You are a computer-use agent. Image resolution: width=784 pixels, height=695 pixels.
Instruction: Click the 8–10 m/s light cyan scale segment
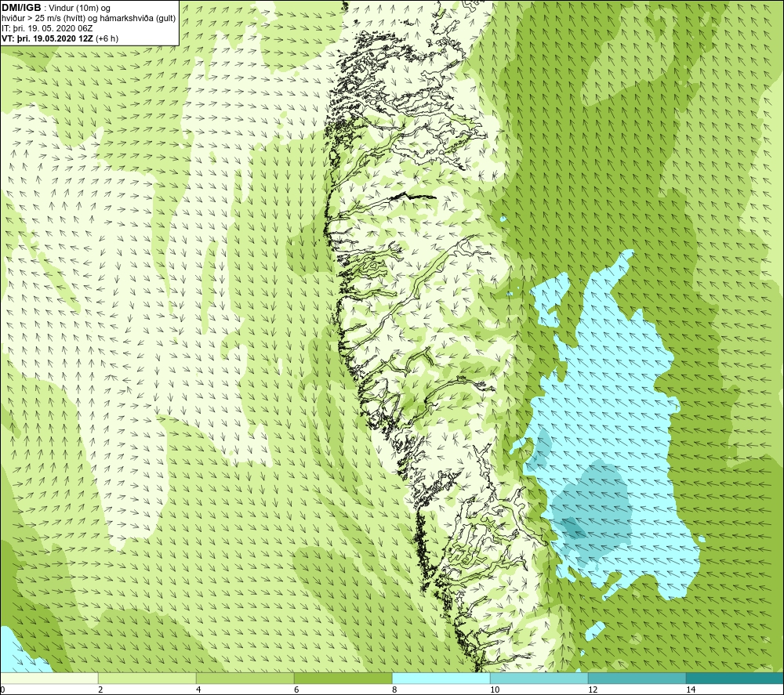pyautogui.click(x=441, y=678)
